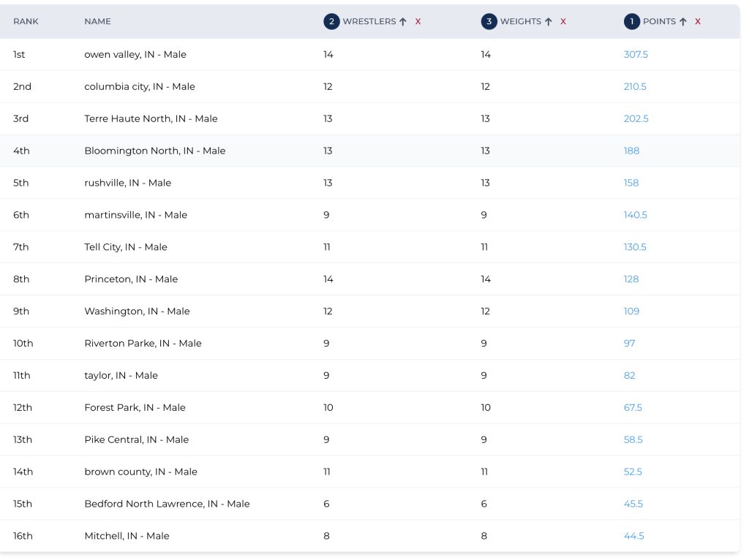The image size is (749, 560).
Task: Click the 44.5 points link for Mitchell
Action: [x=633, y=536]
